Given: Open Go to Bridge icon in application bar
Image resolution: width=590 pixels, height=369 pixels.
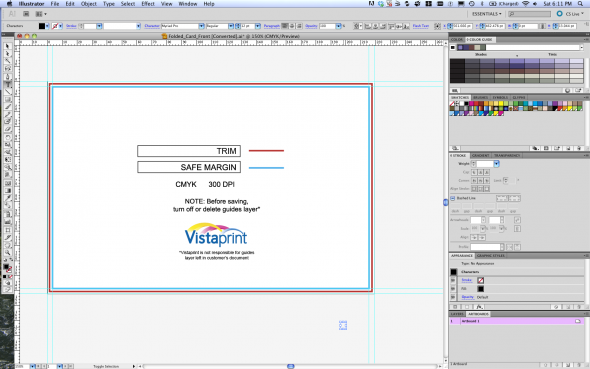Looking at the screenshot, I should pos(26,14).
